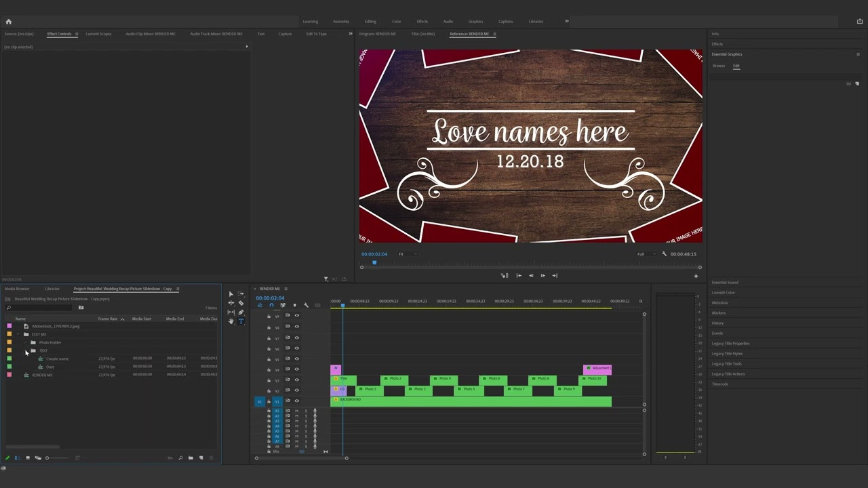Adjust the Project panel thumbnail zoom slider
This screenshot has height=488, width=868.
[x=57, y=458]
